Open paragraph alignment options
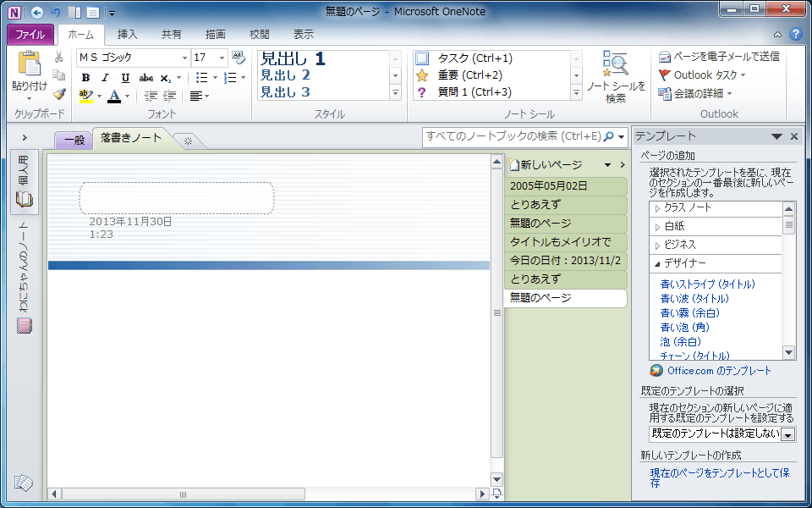Screen dimensions: 812x508 tap(199, 96)
